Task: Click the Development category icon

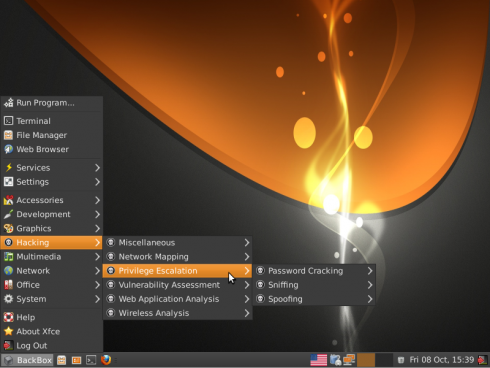Action: [x=9, y=214]
